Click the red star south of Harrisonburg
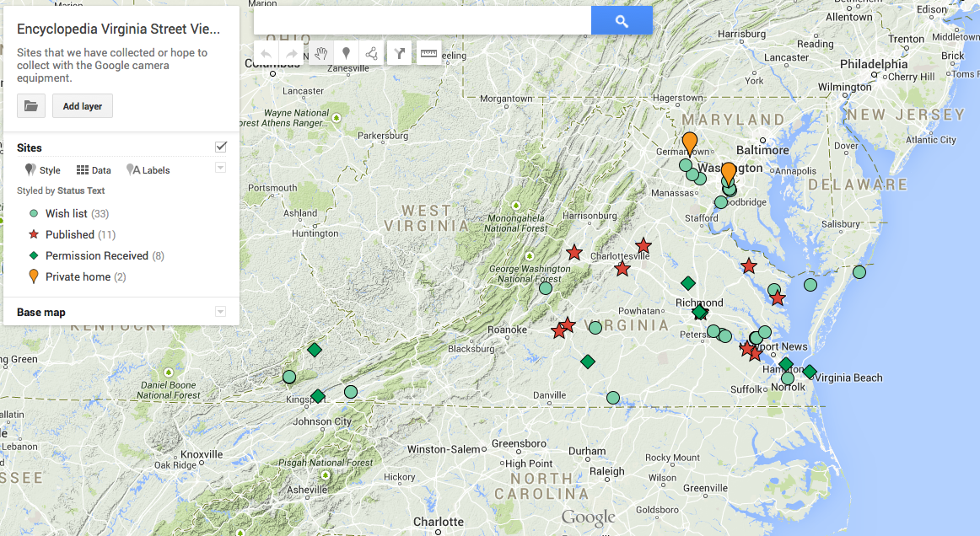Viewport: 980px width, 536px height. tap(574, 253)
